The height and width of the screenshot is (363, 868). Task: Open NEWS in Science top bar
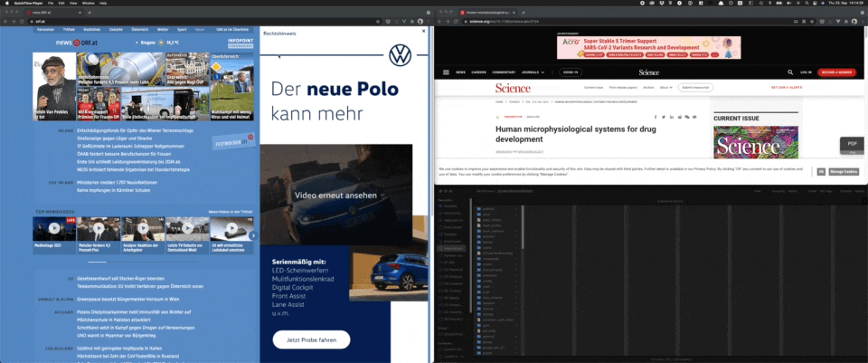(x=460, y=72)
